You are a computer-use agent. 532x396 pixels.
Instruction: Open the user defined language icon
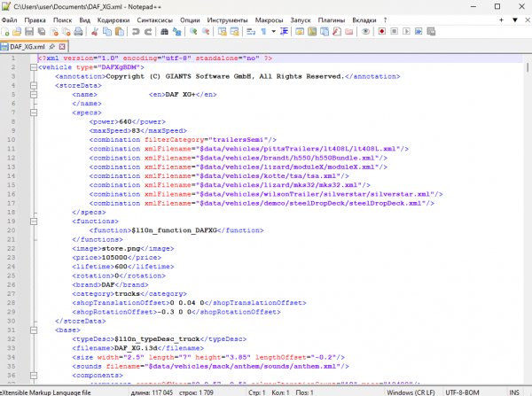tap(300, 32)
